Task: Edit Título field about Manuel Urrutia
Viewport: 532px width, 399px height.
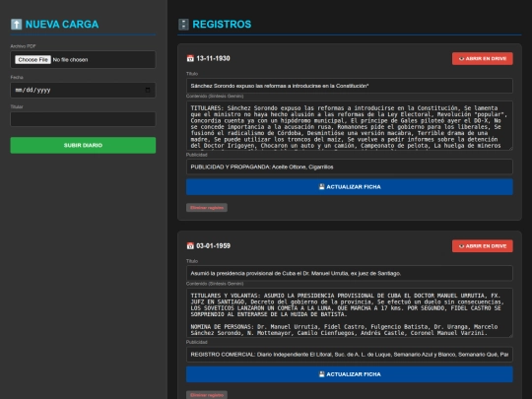Action: pos(350,273)
